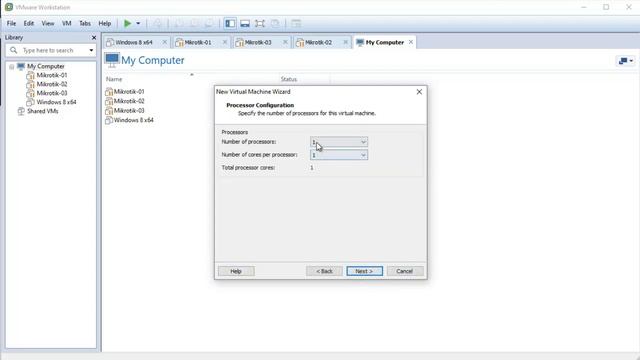Click the greyed revert snapshot toolbar icon

(193, 24)
